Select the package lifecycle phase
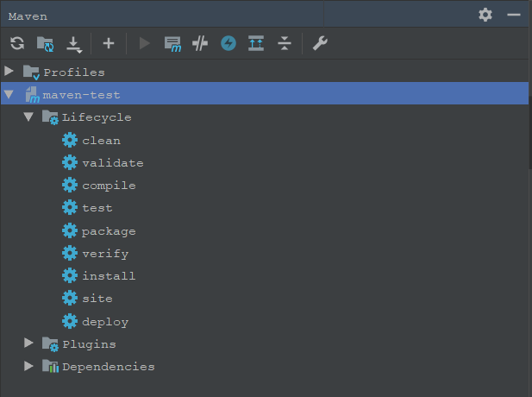Screen dimensions: 532x397 tap(108, 230)
